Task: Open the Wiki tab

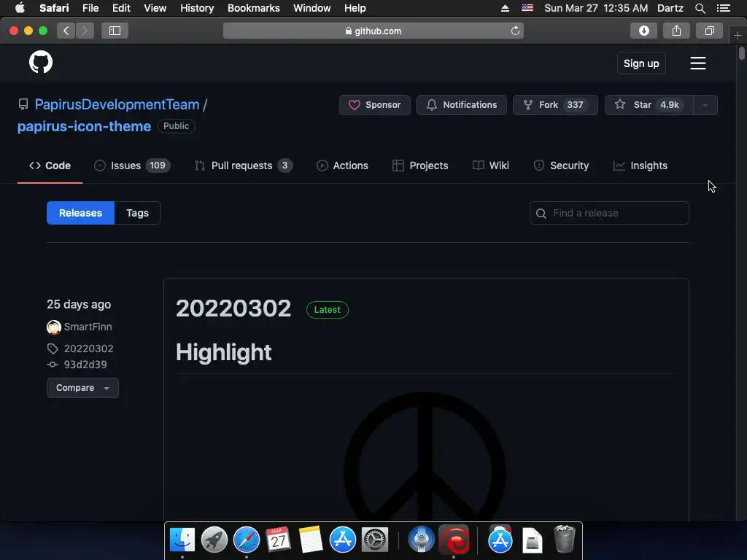Action: (x=491, y=166)
